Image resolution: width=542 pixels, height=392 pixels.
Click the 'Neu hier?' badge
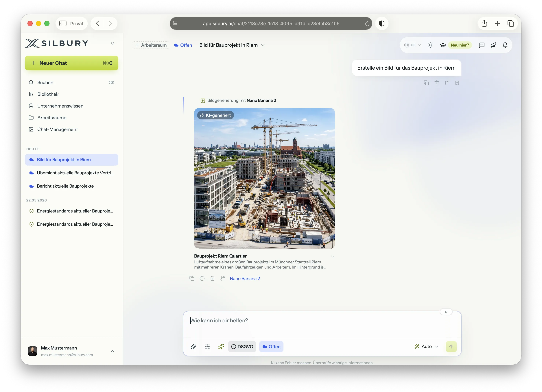click(460, 45)
